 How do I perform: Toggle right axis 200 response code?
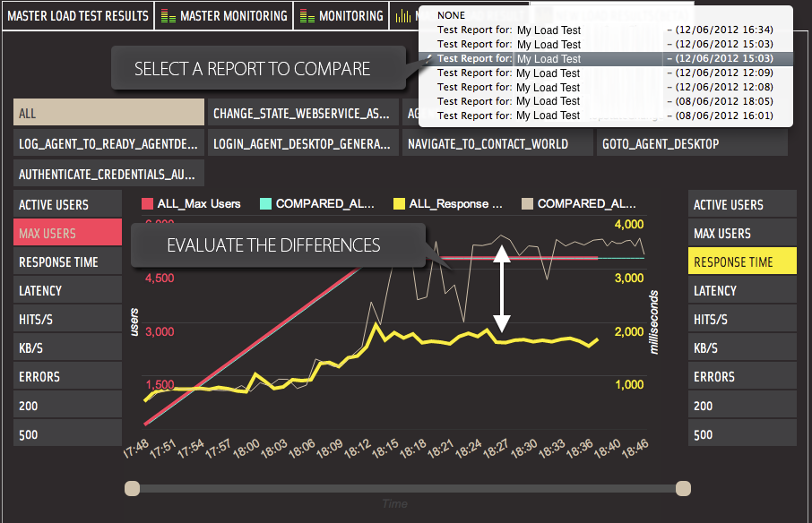[x=742, y=405]
